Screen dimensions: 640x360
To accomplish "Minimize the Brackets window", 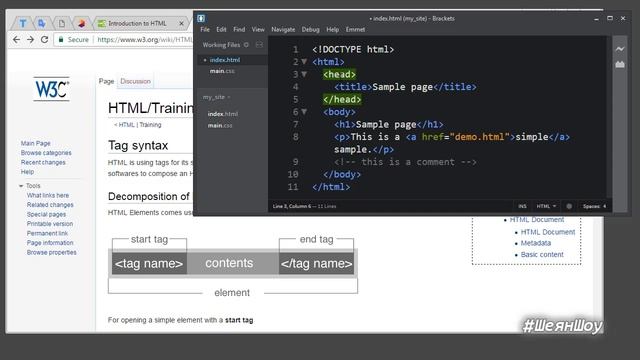I will click(x=596, y=18).
